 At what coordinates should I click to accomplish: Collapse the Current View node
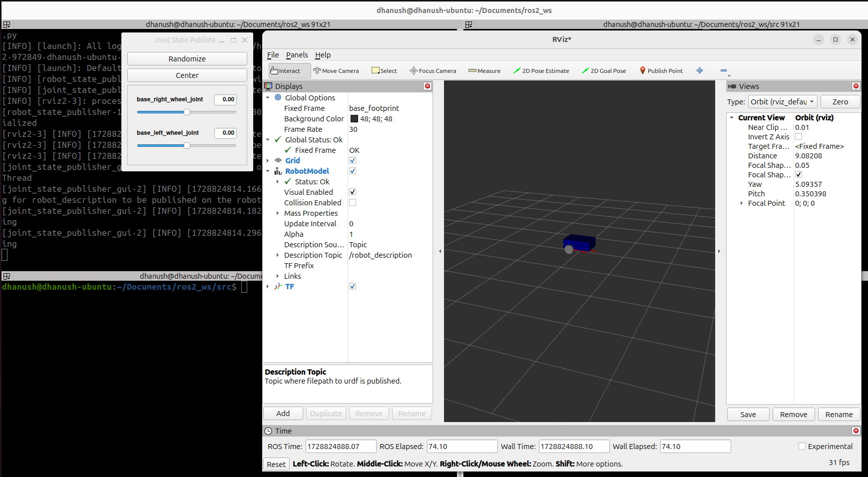[x=732, y=118]
